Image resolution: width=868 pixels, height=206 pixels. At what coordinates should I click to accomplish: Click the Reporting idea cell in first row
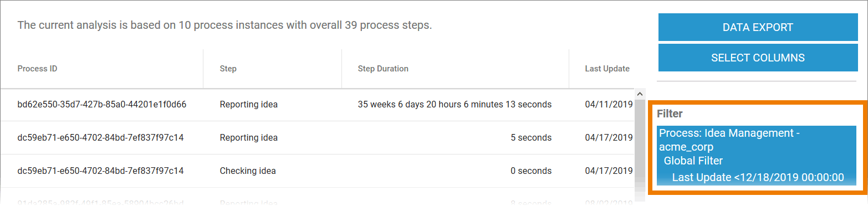(249, 104)
